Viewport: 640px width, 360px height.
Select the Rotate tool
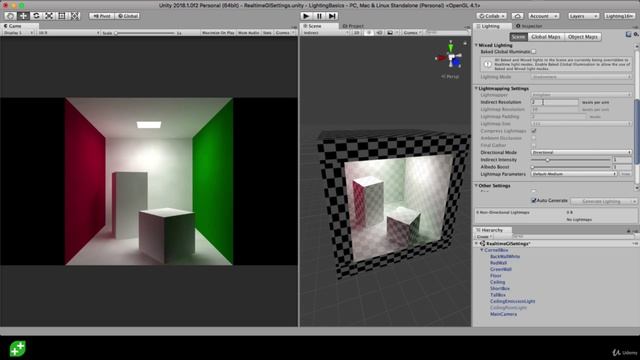point(36,16)
